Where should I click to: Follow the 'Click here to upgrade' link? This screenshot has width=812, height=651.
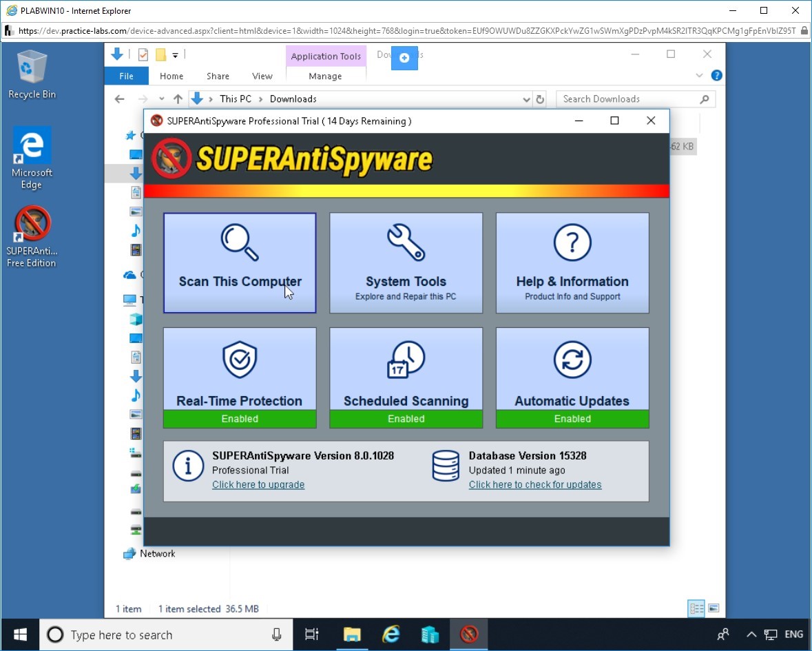(x=258, y=485)
